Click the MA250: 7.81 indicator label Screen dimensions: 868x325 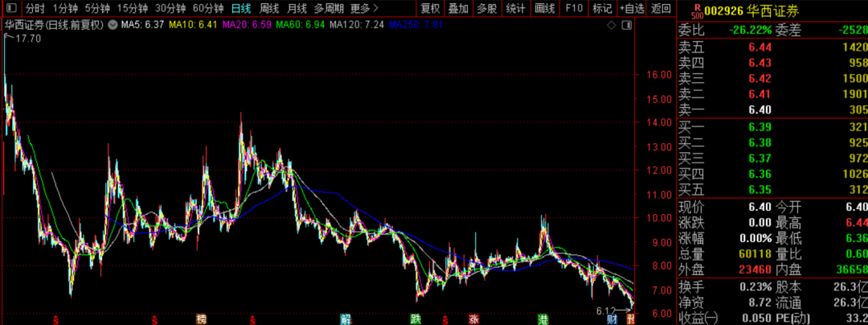pyautogui.click(x=416, y=25)
